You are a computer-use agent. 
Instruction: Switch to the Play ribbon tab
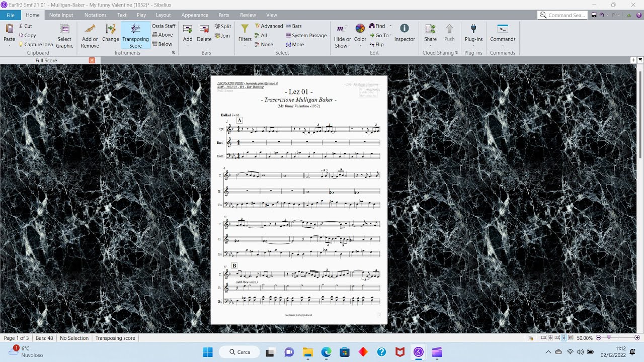tap(141, 15)
